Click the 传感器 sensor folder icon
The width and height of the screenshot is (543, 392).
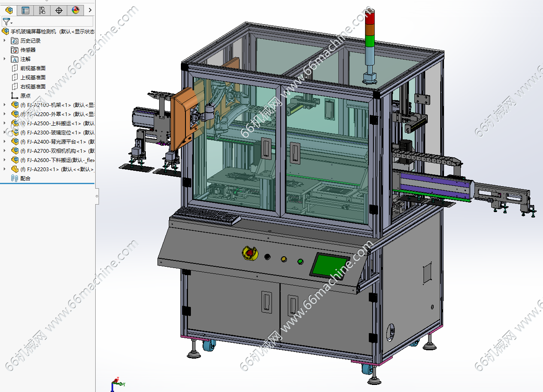tap(15, 50)
